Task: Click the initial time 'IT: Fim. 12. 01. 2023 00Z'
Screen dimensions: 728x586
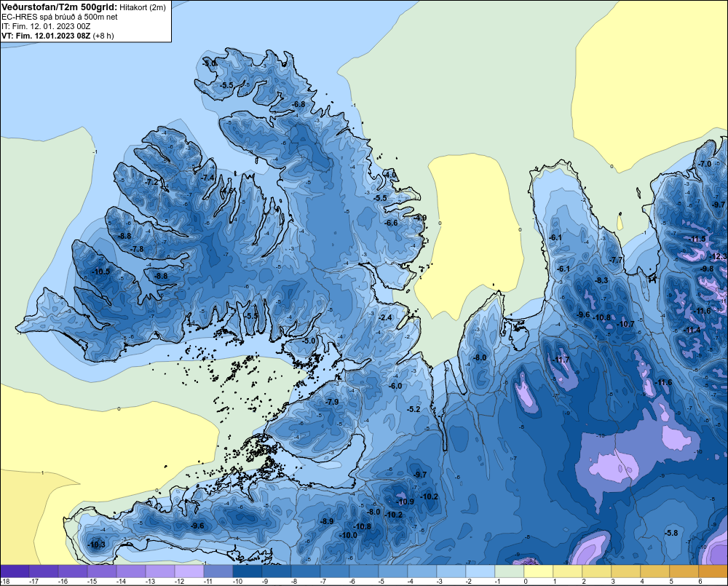Action: point(46,26)
